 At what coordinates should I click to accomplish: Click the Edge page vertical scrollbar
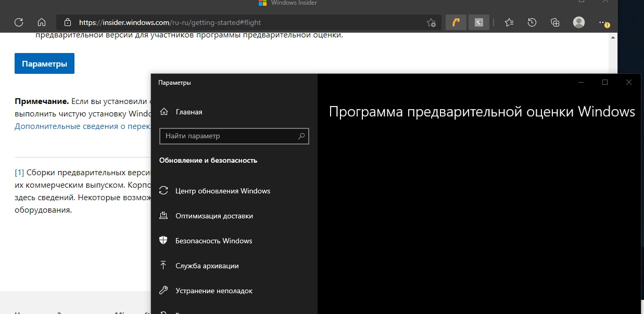tap(613, 53)
